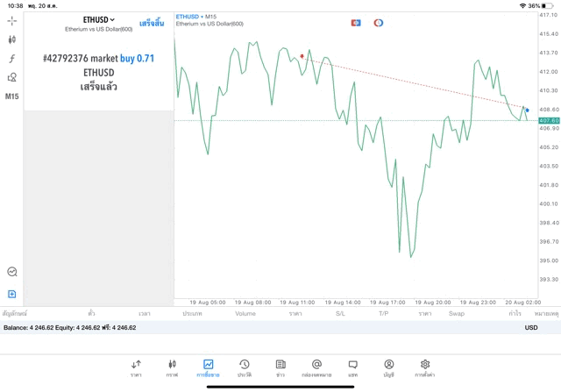The image size is (561, 392).
Task: Expand the ETHUSD symbol dropdown
Action: [99, 19]
